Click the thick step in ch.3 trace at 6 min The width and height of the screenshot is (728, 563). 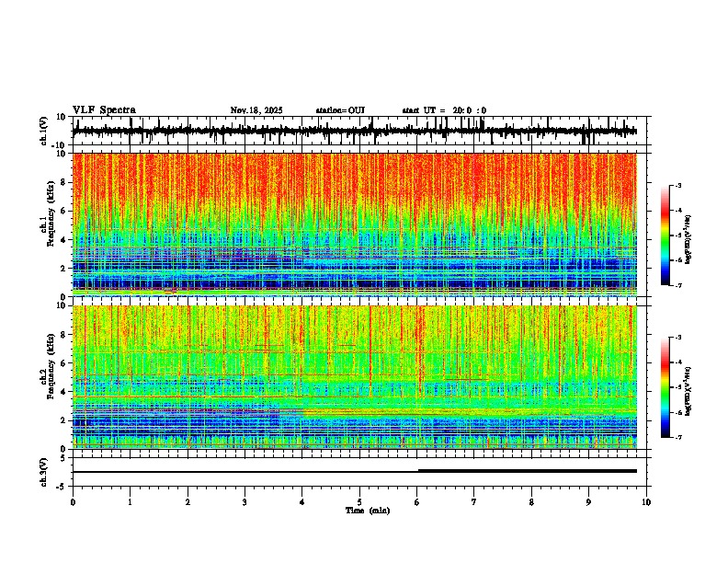point(419,471)
